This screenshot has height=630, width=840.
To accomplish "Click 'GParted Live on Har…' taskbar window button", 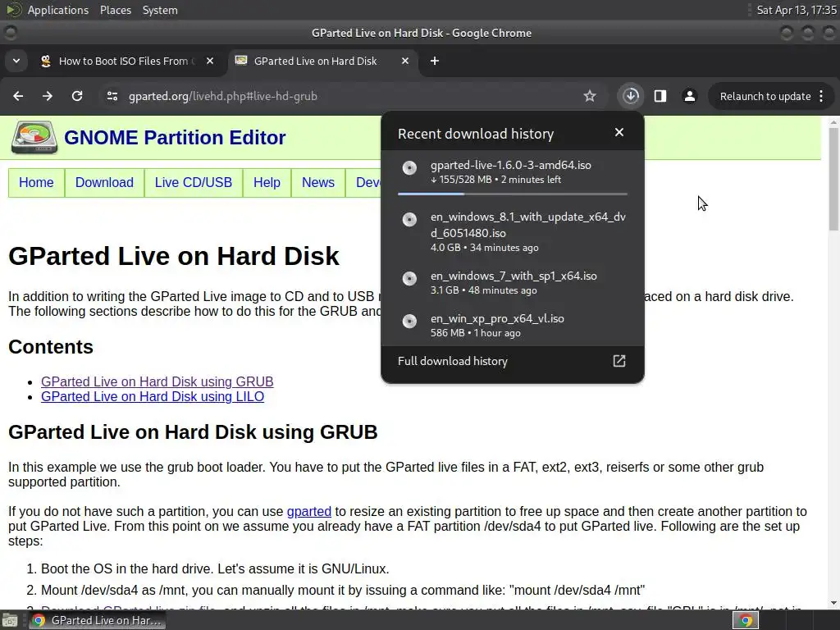I will tap(98, 620).
